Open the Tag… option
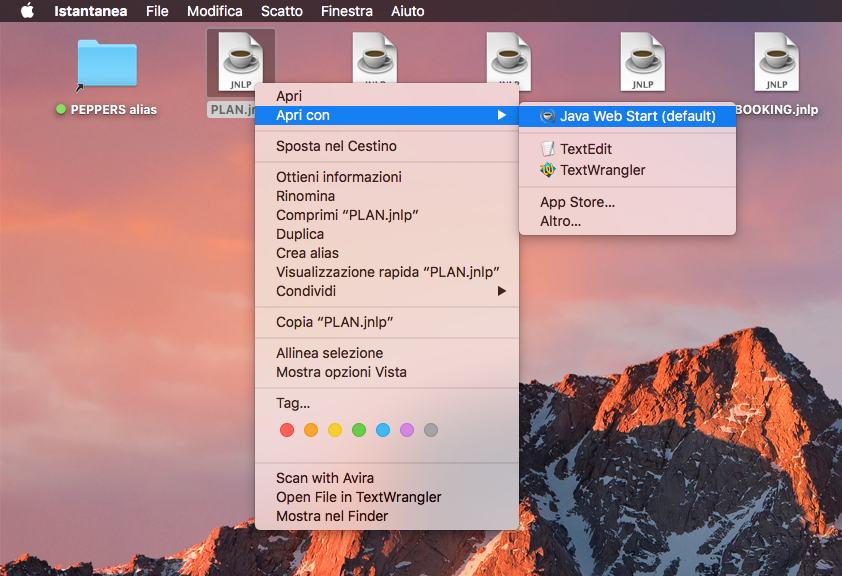The image size is (842, 576). [387, 403]
